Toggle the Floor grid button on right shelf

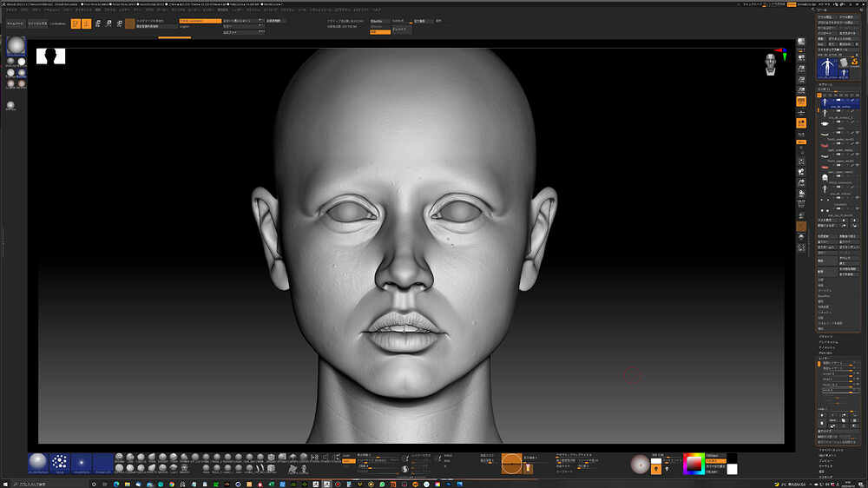coord(801,112)
